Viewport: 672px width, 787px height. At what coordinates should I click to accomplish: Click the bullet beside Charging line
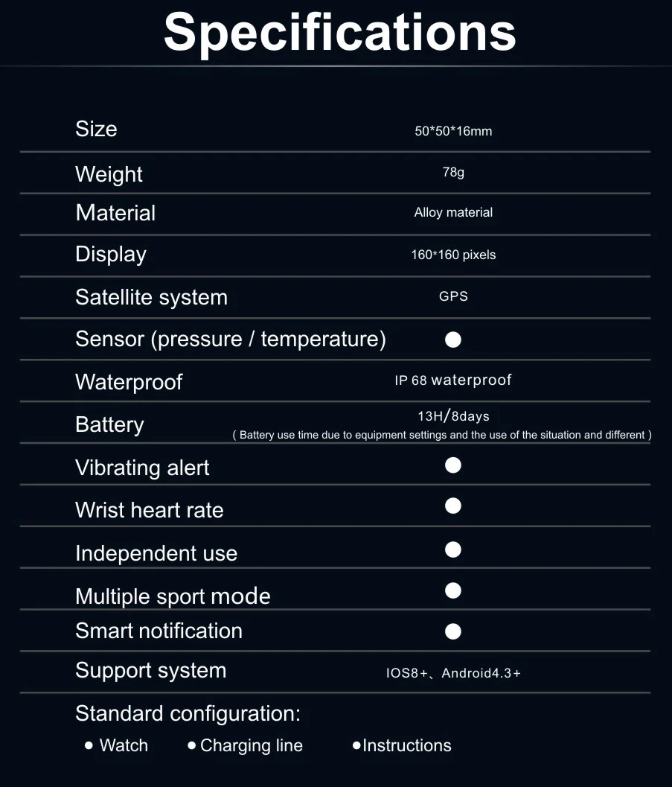click(x=191, y=746)
